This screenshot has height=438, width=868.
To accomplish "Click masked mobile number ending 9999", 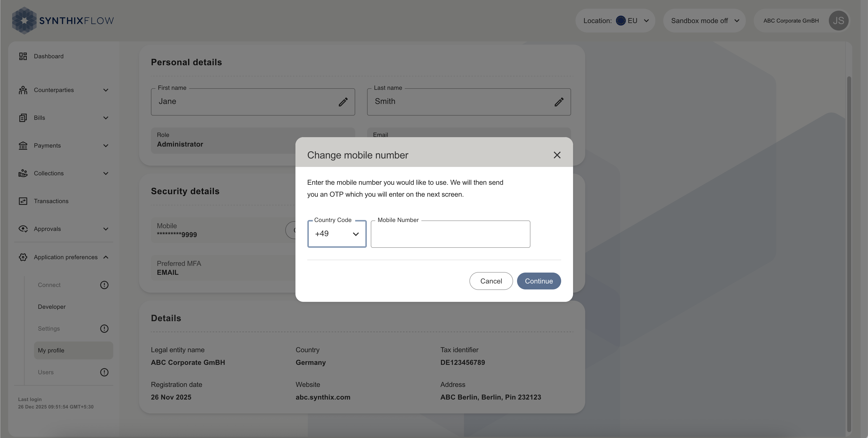I will point(177,235).
